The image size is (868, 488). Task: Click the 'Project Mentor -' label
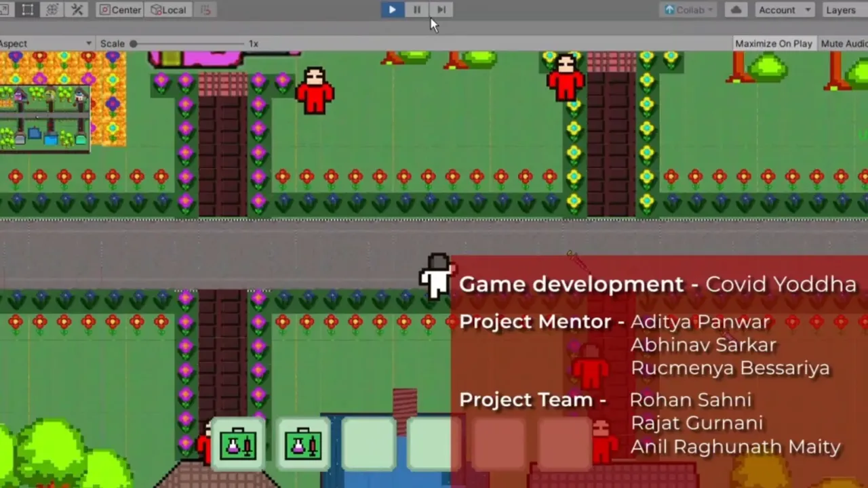(542, 322)
